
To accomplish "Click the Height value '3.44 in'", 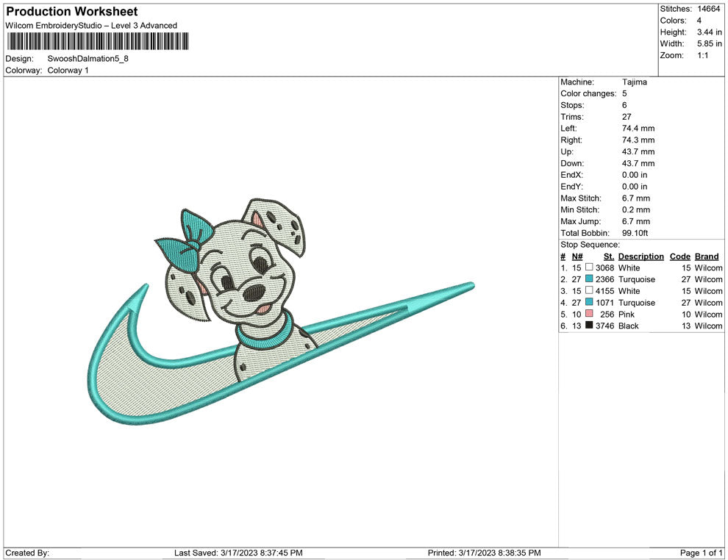I will [709, 32].
